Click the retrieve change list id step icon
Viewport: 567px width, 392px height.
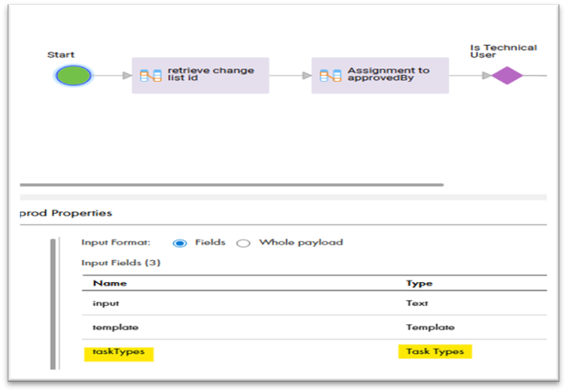coord(150,75)
